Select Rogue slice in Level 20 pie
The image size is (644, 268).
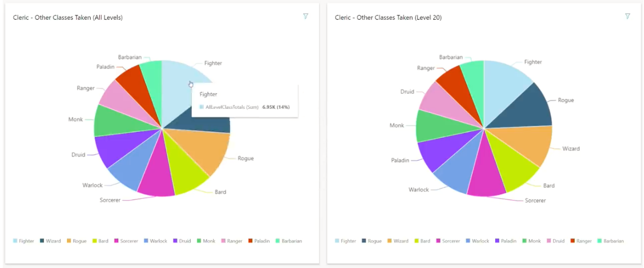coord(530,107)
